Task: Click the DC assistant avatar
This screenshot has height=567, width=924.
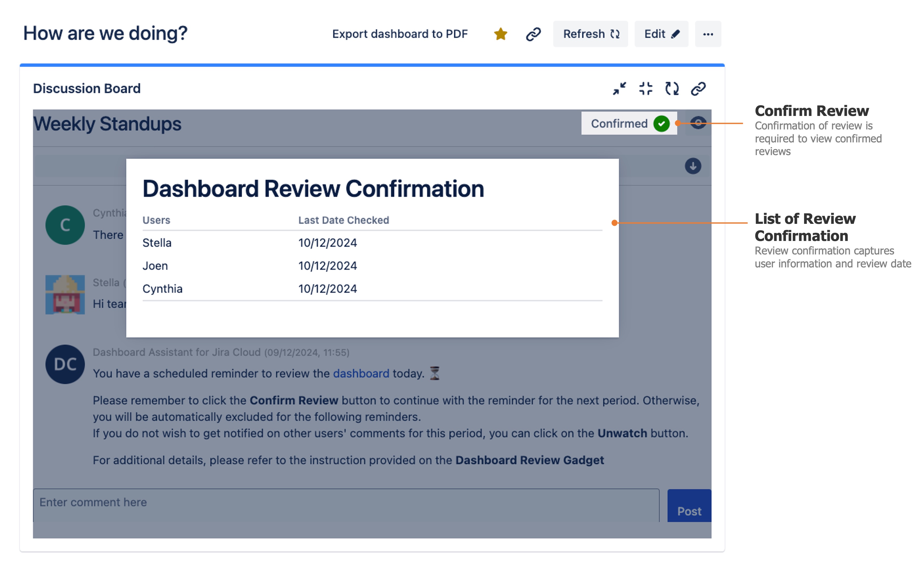Action: point(65,364)
